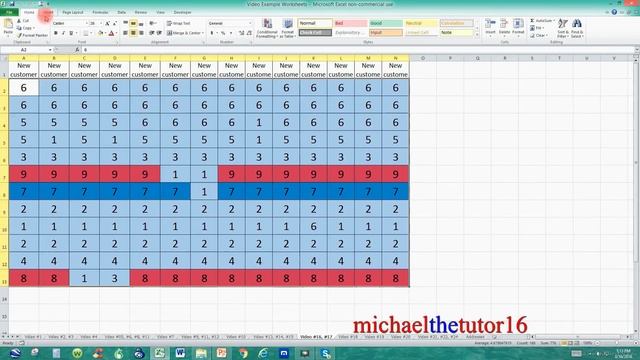This screenshot has height=360, width=640.
Task: Click the AutoSum button
Action: coord(542,21)
